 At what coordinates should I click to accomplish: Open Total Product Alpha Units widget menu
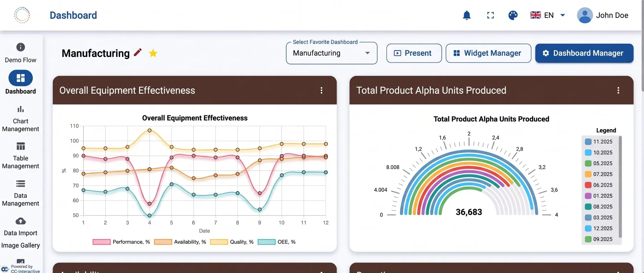tap(618, 90)
